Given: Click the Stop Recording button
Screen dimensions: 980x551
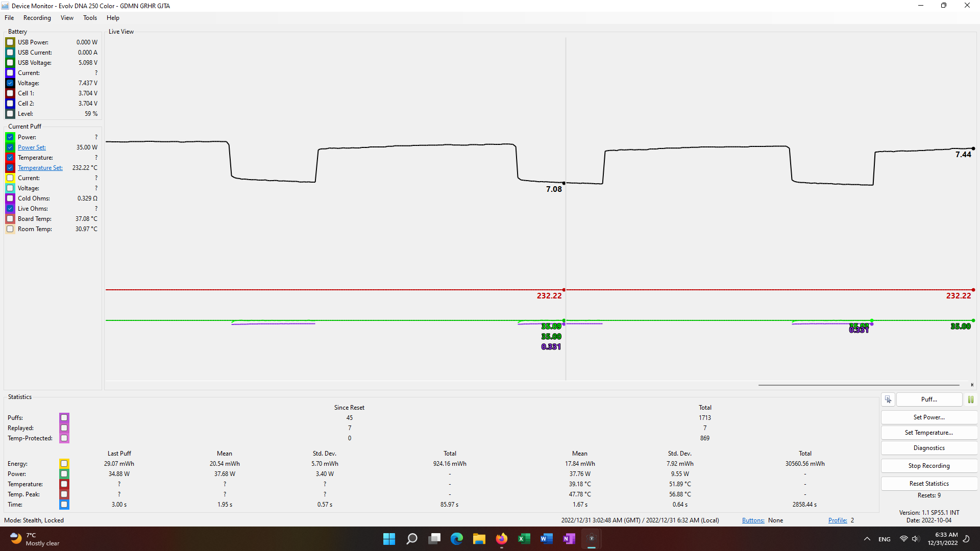Looking at the screenshot, I should 928,466.
